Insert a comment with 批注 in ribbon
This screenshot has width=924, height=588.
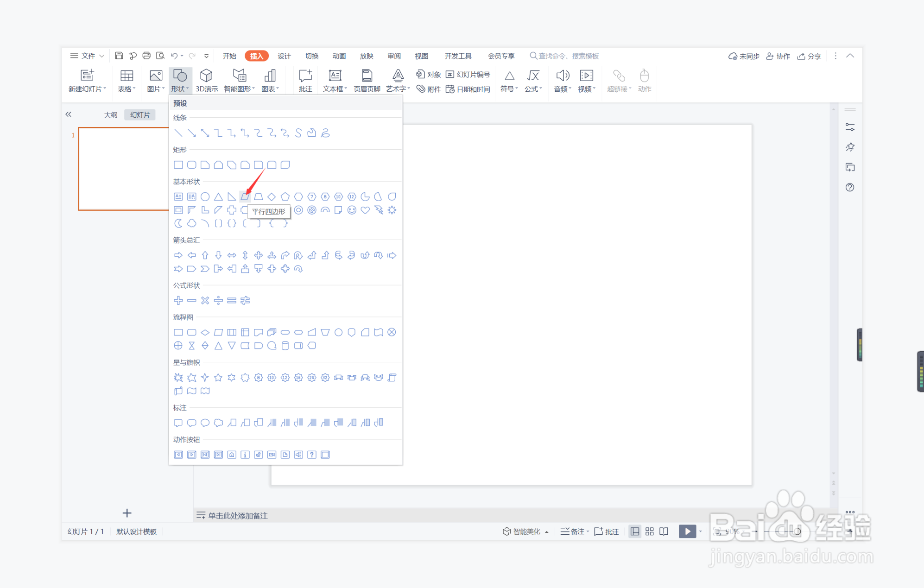click(x=305, y=81)
